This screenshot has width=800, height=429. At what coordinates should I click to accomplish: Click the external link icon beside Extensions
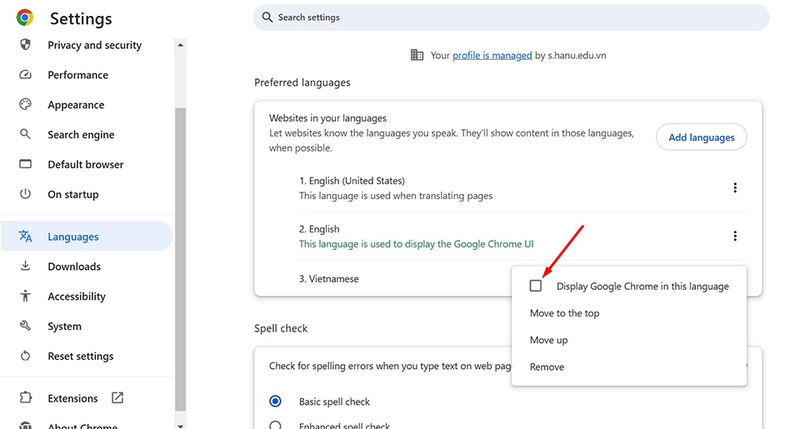click(x=117, y=397)
